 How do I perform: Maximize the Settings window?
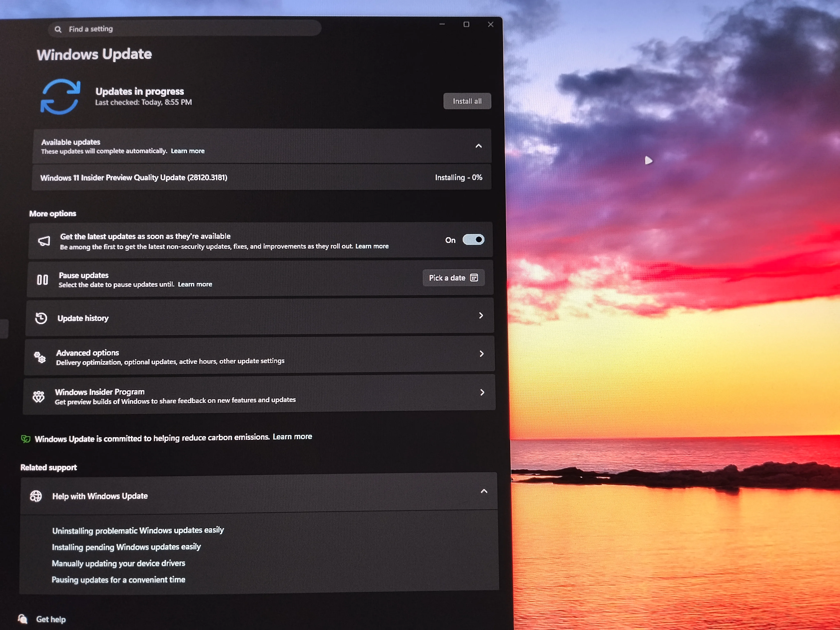point(466,24)
